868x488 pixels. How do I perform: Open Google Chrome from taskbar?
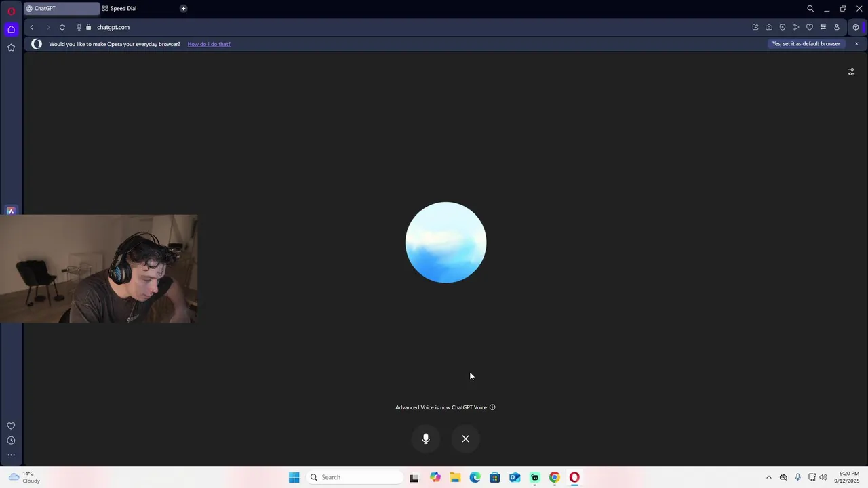pos(555,477)
